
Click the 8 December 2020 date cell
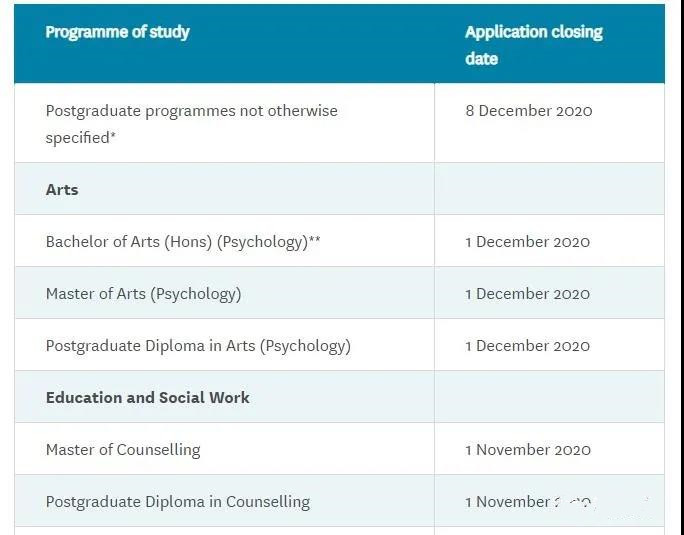point(529,111)
